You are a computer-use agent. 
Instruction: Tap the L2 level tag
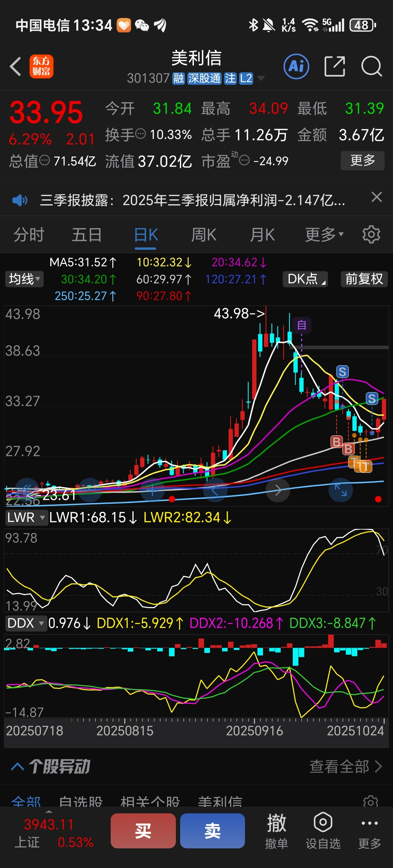(246, 79)
